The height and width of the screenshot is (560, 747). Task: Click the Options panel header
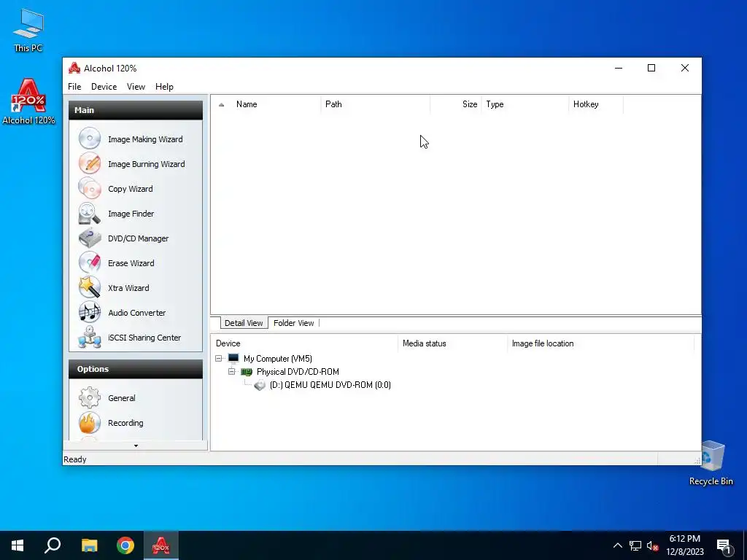point(136,369)
